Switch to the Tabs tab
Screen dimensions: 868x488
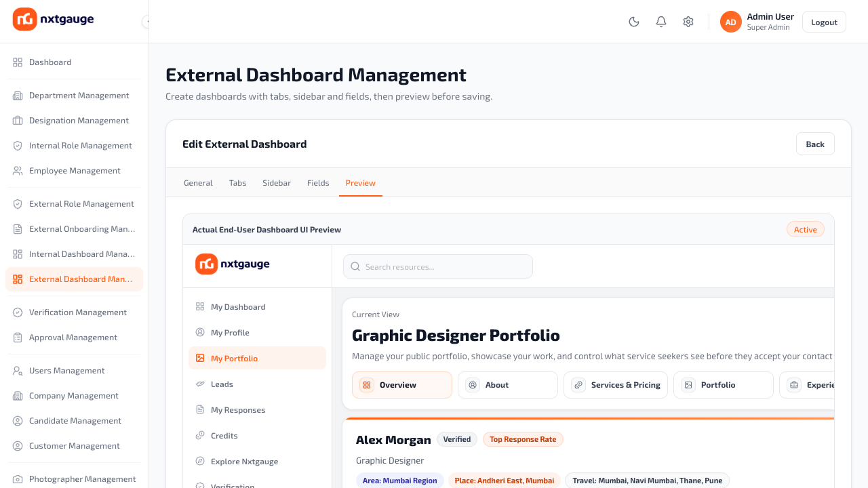point(237,183)
